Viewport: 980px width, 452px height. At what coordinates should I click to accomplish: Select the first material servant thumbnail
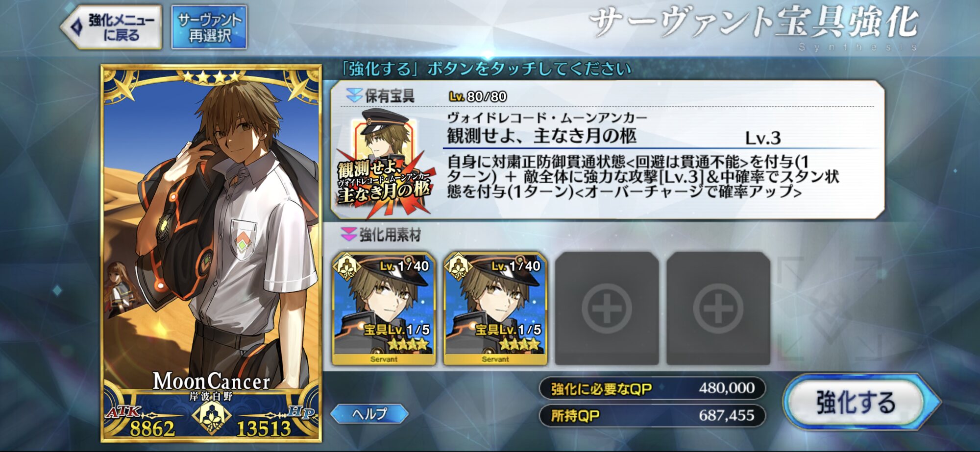click(x=384, y=308)
